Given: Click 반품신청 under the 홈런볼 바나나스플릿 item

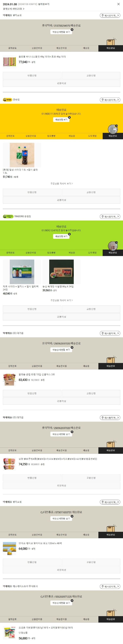Looking at the screenshot, I should (x=32, y=75).
